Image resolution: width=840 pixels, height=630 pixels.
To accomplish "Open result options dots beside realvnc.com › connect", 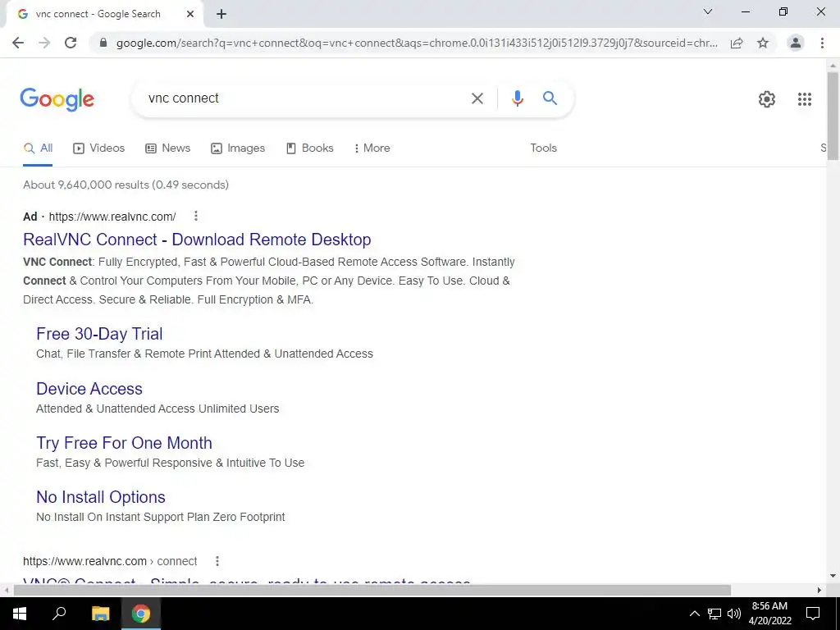I will (217, 561).
